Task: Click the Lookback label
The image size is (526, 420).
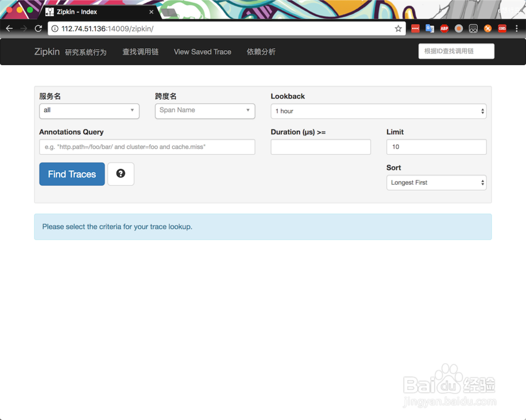Action: (288, 96)
